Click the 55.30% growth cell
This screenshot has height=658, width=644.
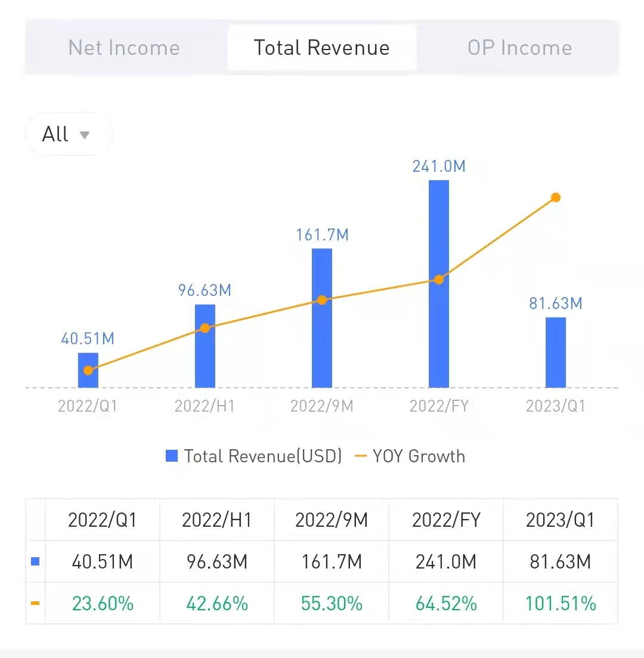(332, 604)
